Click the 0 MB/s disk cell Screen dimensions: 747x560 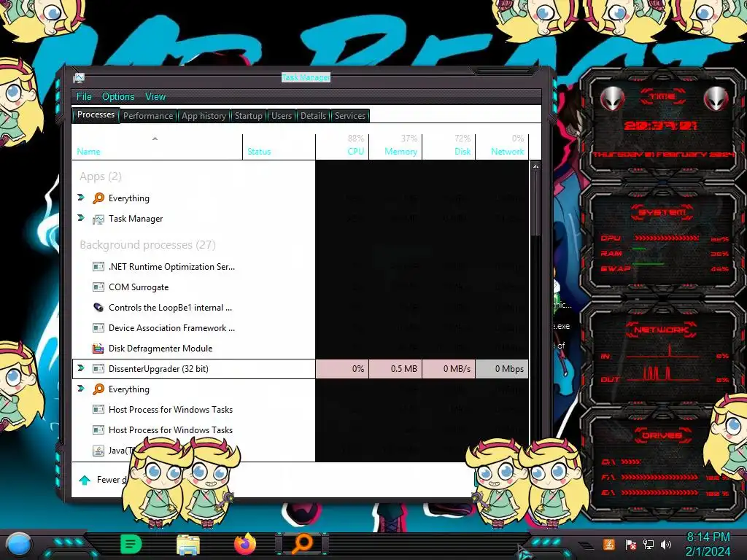coord(449,369)
